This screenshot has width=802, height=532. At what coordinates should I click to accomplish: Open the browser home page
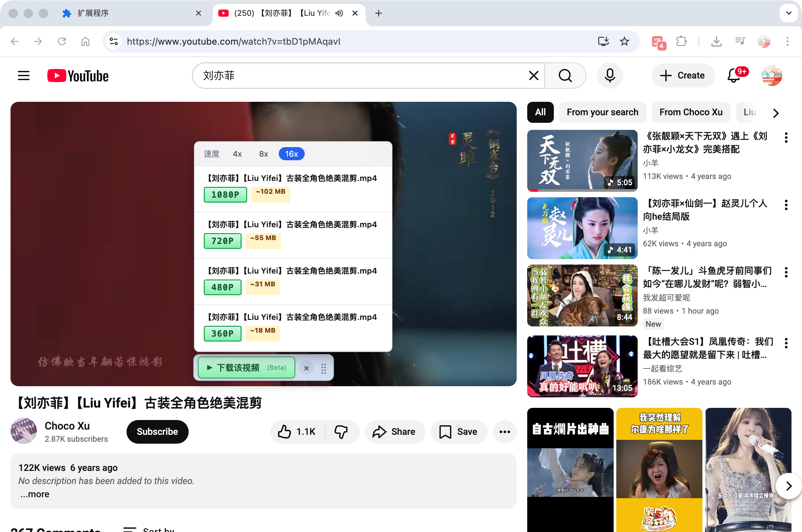pos(85,41)
